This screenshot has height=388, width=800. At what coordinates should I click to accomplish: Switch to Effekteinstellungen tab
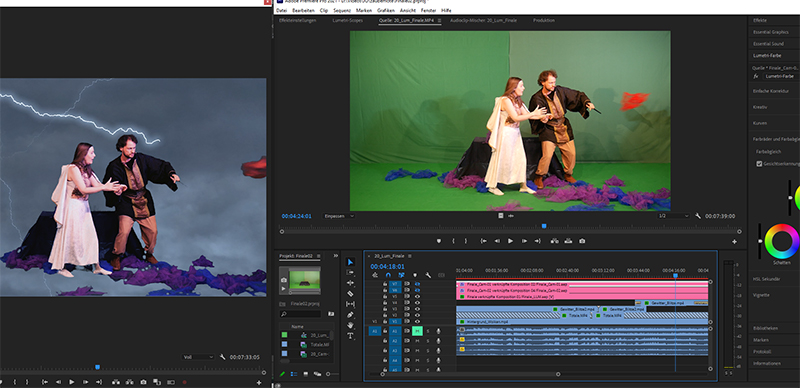click(x=297, y=20)
